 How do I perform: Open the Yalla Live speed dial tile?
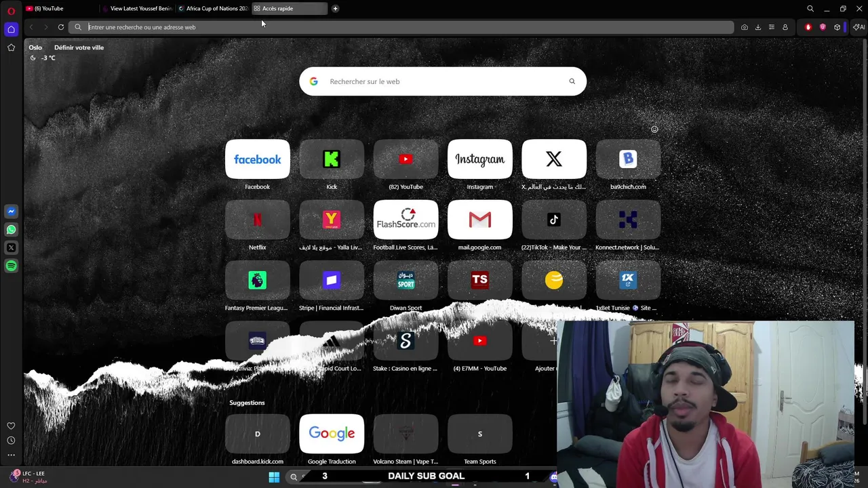click(332, 220)
